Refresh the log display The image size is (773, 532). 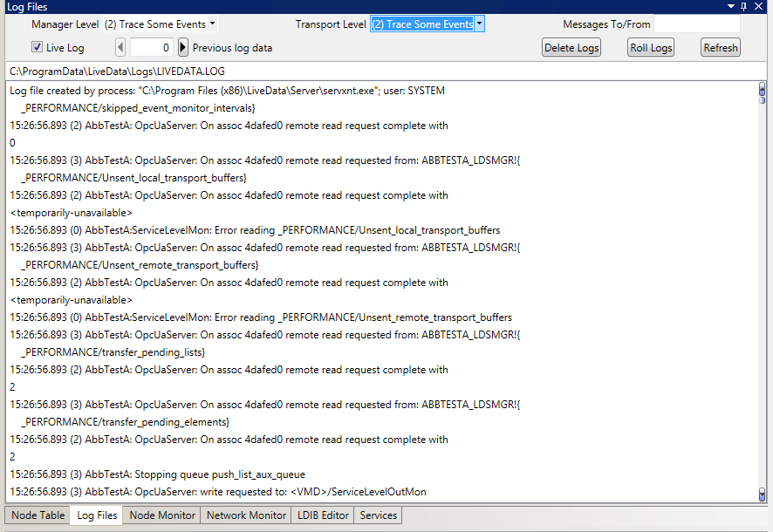(720, 47)
